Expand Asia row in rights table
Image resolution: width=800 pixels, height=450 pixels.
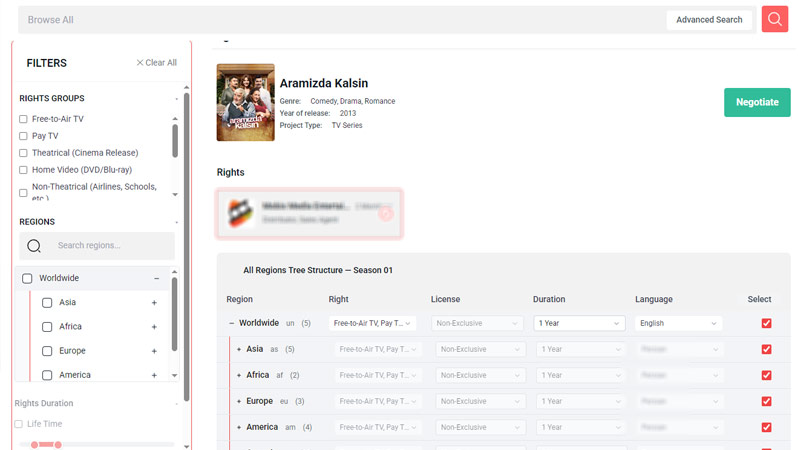click(x=239, y=349)
